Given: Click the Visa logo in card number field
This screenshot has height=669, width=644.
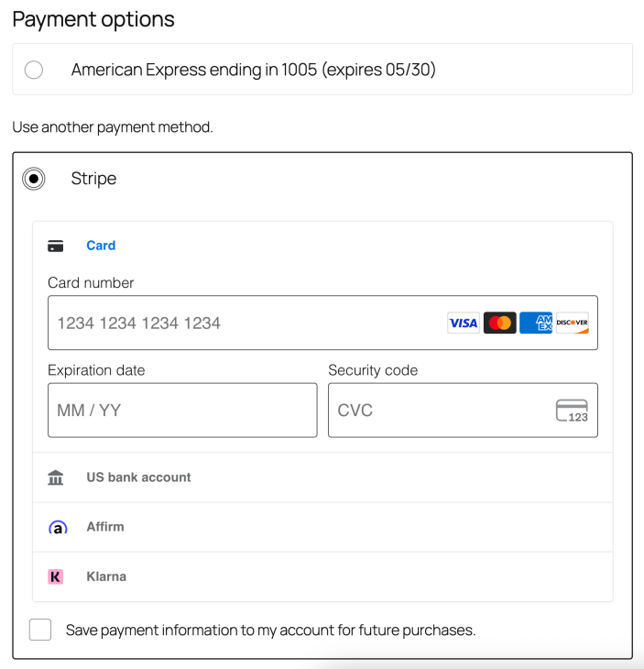Looking at the screenshot, I should coord(464,323).
